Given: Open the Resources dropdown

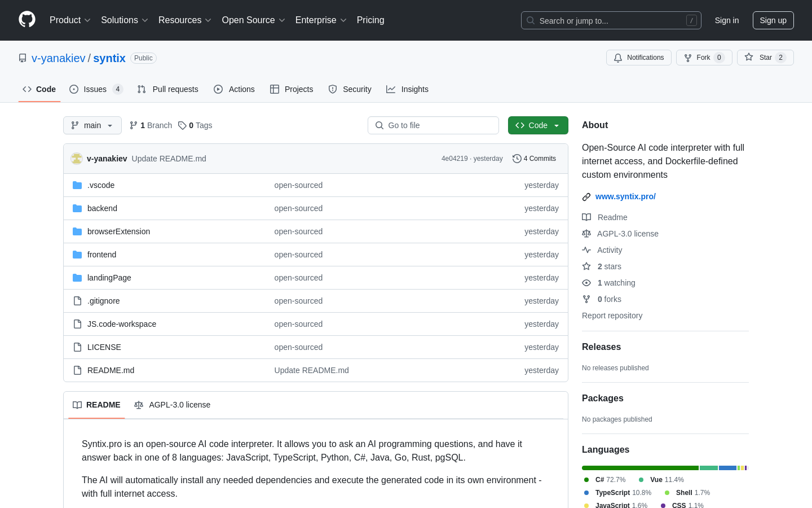Looking at the screenshot, I should point(185,20).
